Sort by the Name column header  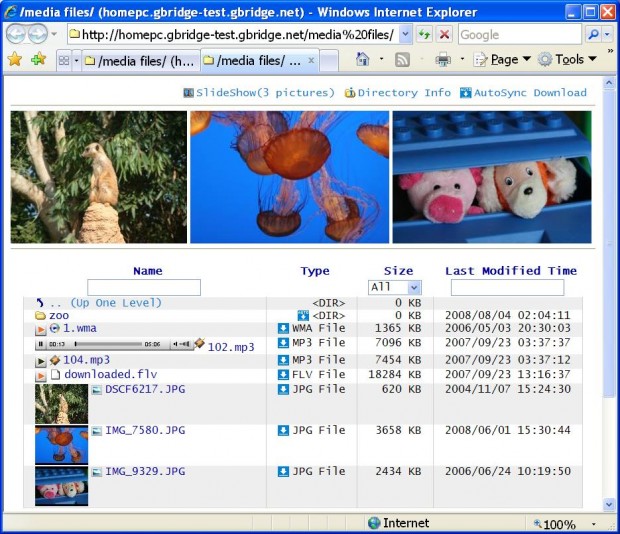click(x=148, y=271)
